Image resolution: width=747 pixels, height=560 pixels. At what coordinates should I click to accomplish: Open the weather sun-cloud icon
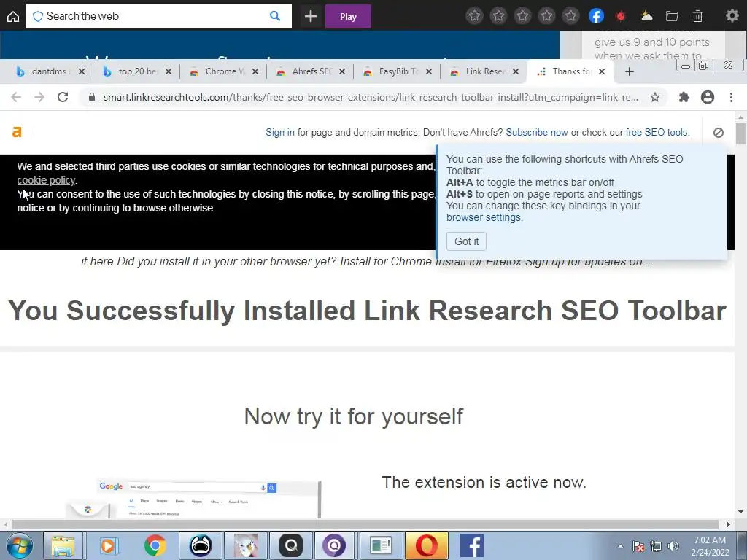646,17
